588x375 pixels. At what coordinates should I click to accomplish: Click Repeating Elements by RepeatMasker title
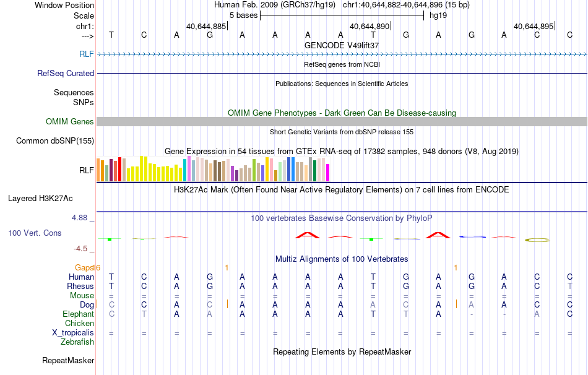pos(342,351)
